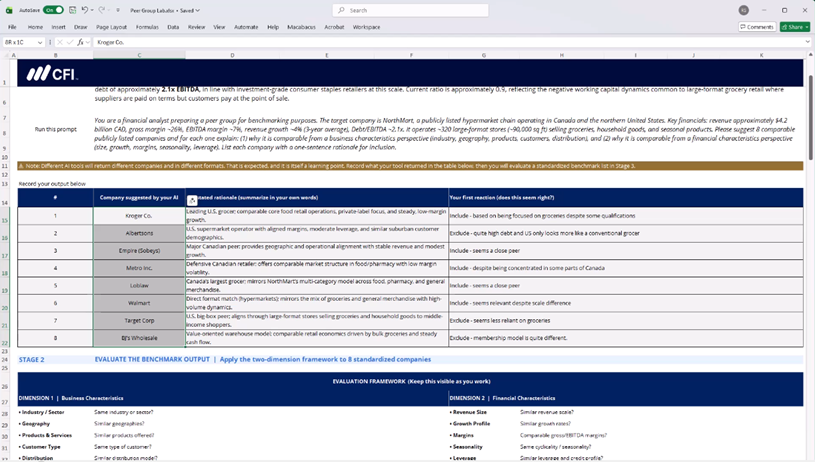Click the Redo arrow icon
Image resolution: width=815 pixels, height=462 pixels.
click(103, 10)
